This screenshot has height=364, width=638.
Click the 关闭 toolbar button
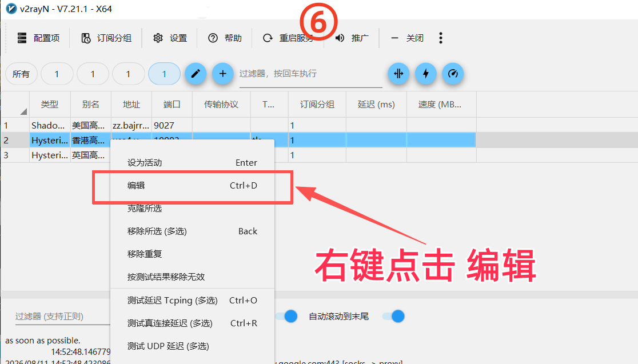[407, 38]
